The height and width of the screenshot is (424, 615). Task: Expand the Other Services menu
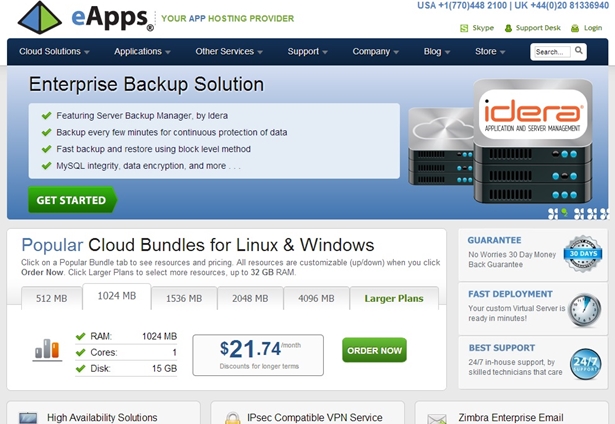(229, 51)
